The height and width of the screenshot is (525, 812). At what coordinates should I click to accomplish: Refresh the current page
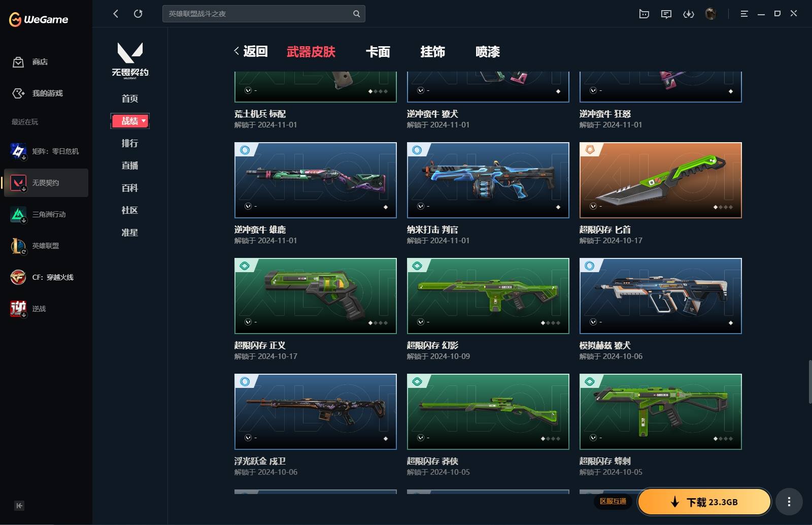click(x=138, y=14)
